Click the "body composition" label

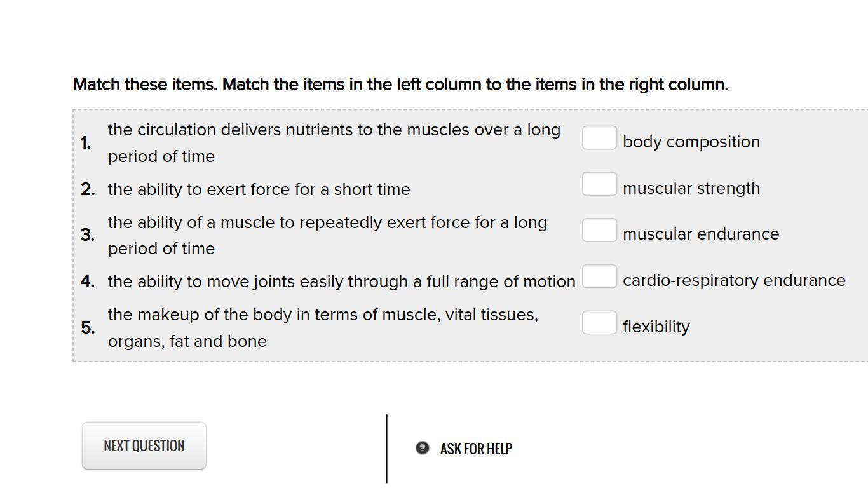point(691,142)
